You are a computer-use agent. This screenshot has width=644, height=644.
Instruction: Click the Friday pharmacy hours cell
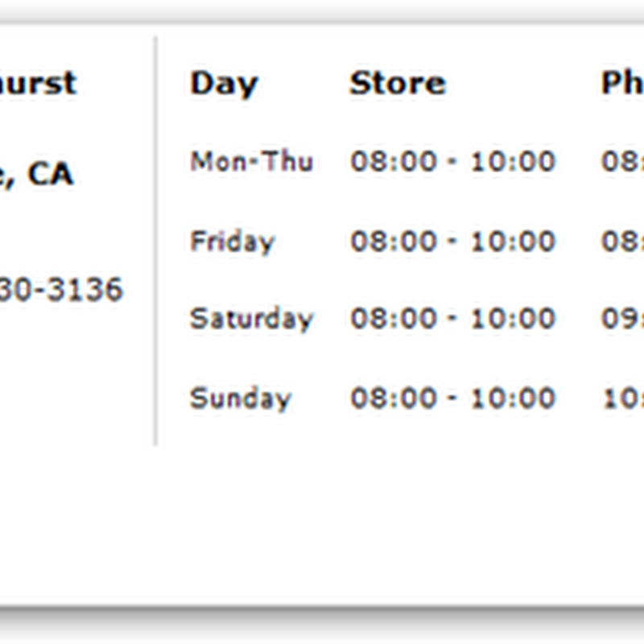tap(621, 241)
